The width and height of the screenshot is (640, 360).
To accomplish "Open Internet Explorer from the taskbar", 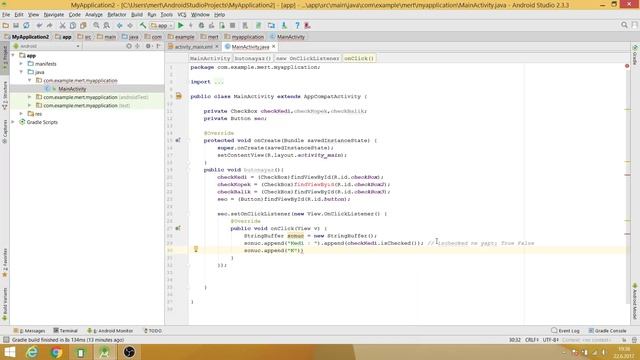I will click(x=32, y=352).
